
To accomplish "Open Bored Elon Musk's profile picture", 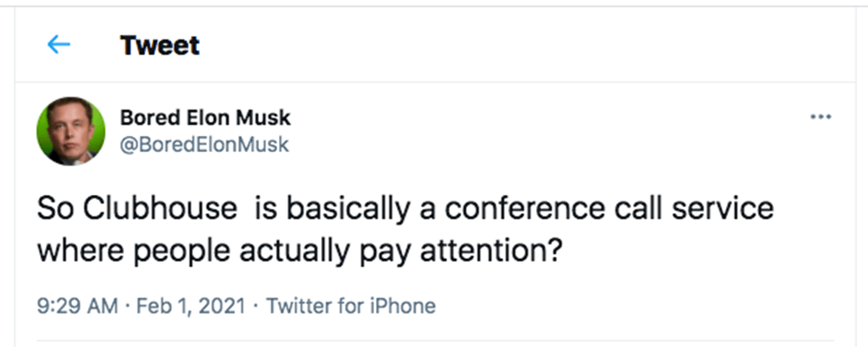I will pos(71,131).
